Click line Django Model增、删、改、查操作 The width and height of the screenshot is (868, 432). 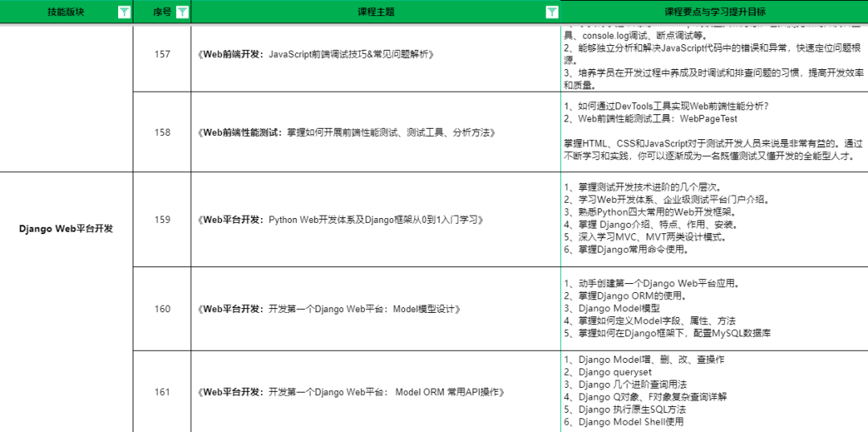point(645,360)
